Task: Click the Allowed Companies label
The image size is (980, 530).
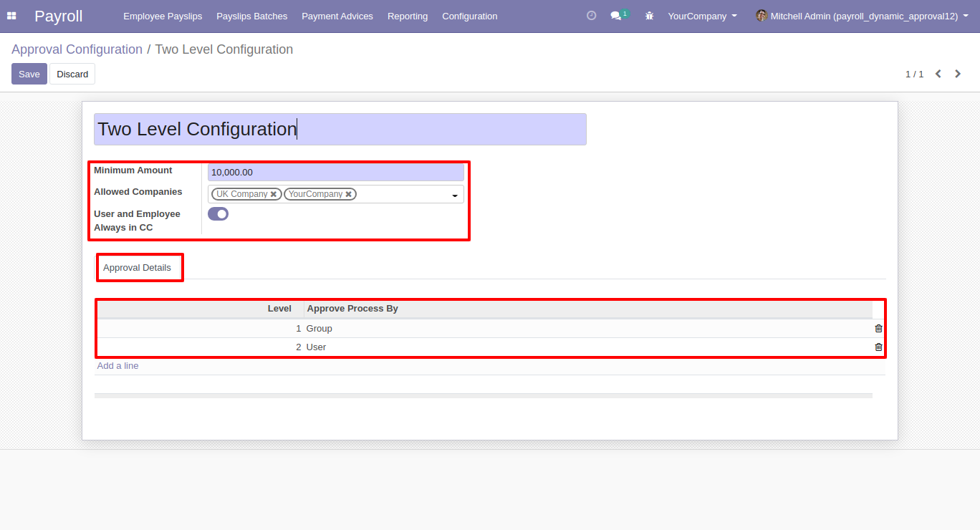Action: [138, 192]
